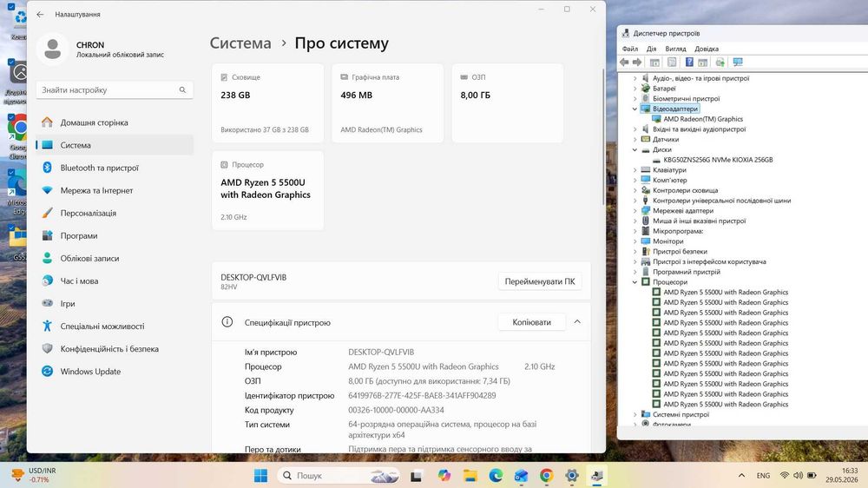
Task: Collapse the Специфікації пристрою section chevron
Action: click(577, 322)
